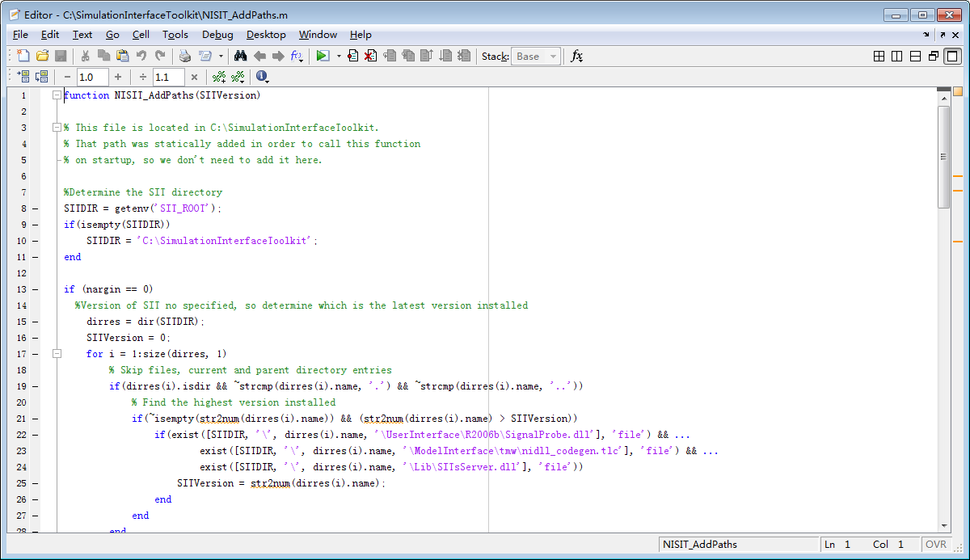Toggle overtype mode via the OVR indicator

935,545
